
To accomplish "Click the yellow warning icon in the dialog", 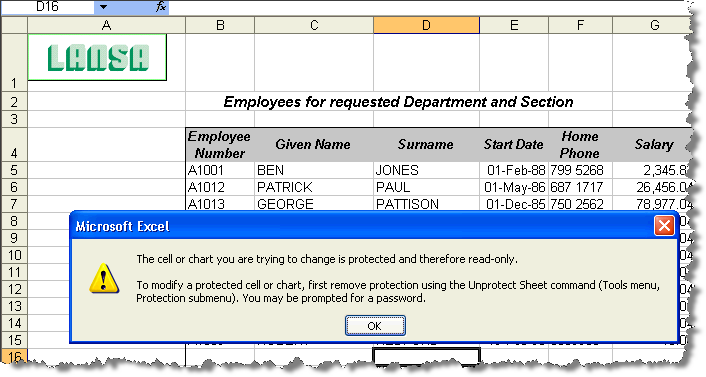I will tap(104, 279).
